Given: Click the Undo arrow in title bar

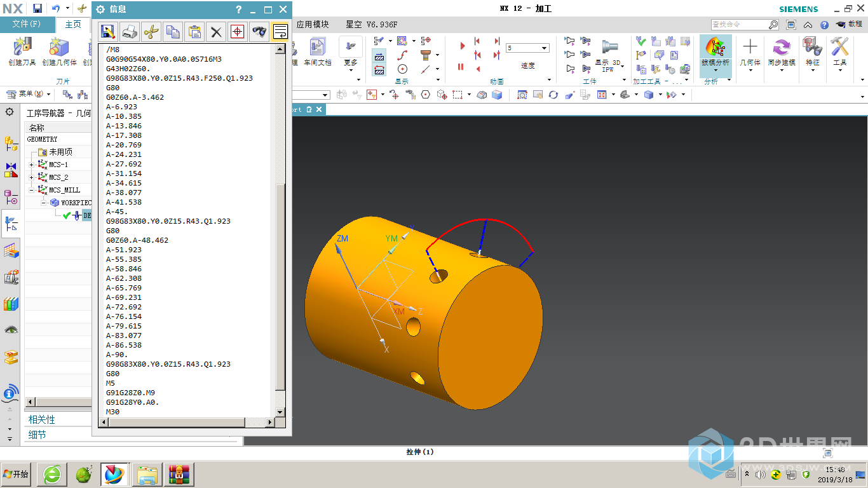Looking at the screenshot, I should 55,8.
